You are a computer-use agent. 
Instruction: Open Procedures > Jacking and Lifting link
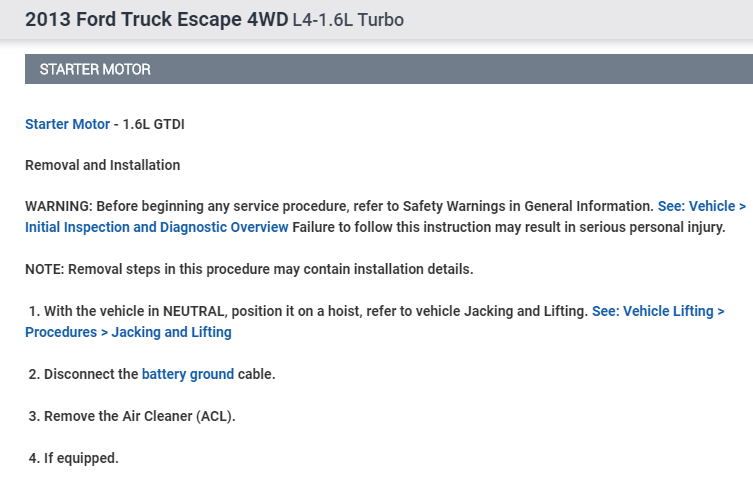point(128,332)
